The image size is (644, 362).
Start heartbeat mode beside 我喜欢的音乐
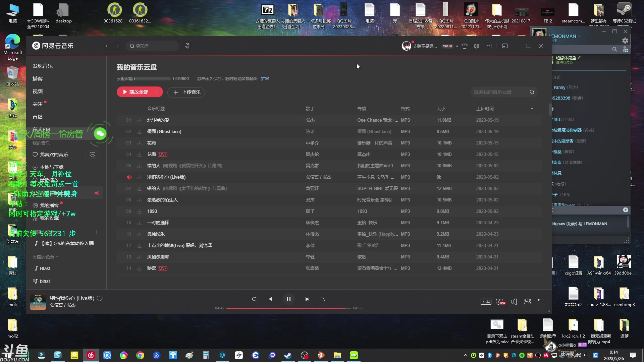tap(93, 155)
